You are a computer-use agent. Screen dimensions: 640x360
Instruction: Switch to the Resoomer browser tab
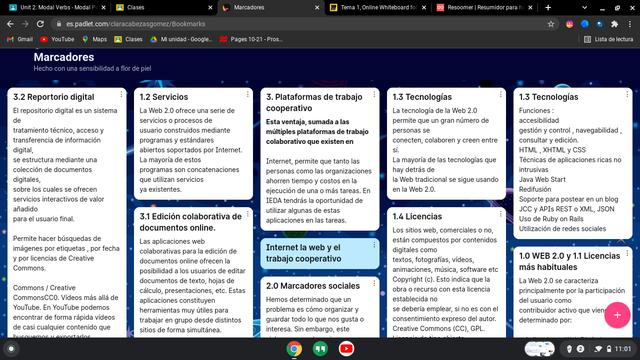tap(484, 7)
